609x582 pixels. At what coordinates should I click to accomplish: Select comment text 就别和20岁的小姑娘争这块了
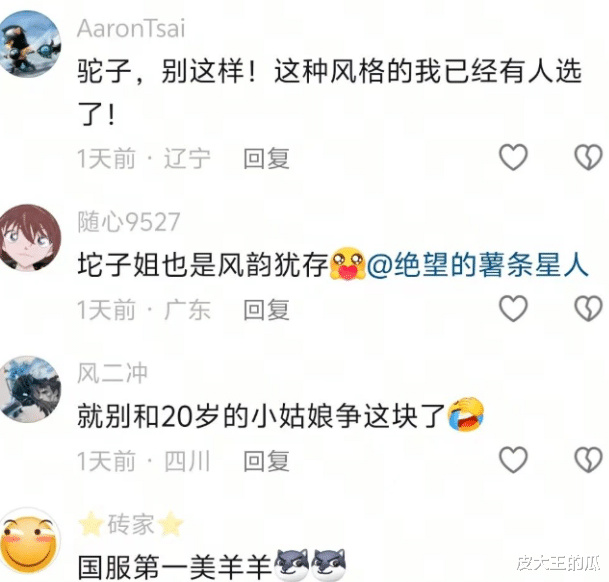click(x=261, y=416)
